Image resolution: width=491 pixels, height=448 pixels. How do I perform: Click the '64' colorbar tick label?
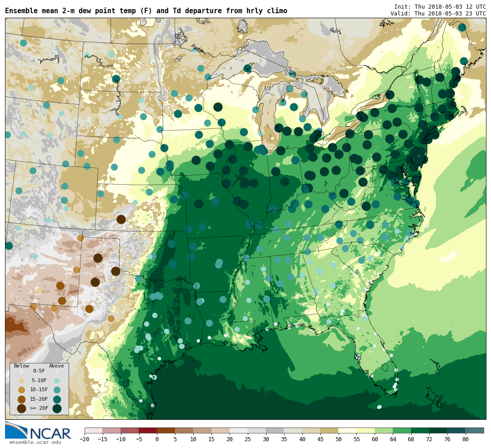tap(393, 439)
